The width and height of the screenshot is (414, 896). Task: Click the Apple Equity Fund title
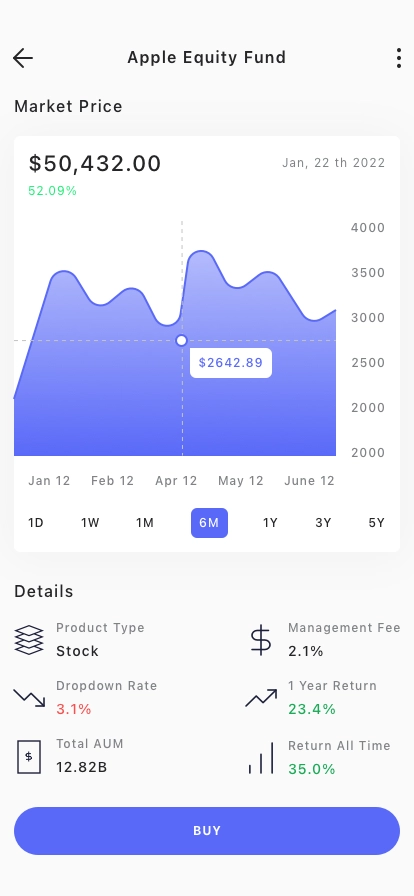point(206,58)
